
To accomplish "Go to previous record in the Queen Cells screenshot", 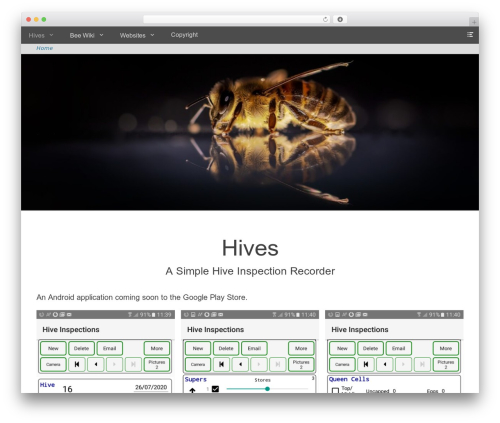I will [x=385, y=364].
